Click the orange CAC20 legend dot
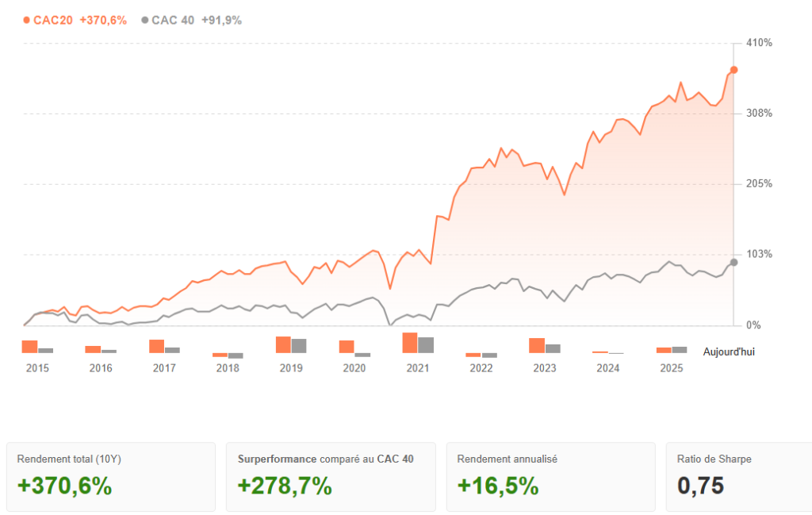812x515 pixels. tap(27, 21)
